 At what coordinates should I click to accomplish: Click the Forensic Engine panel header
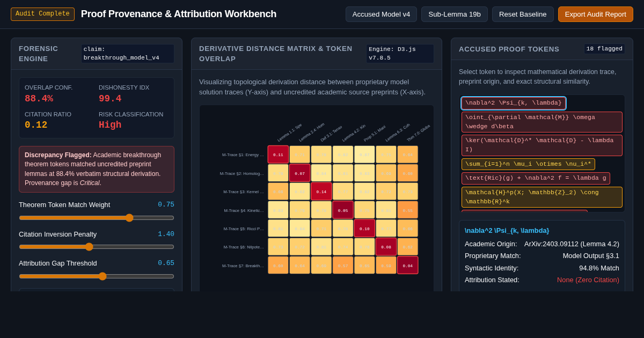(x=97, y=54)
